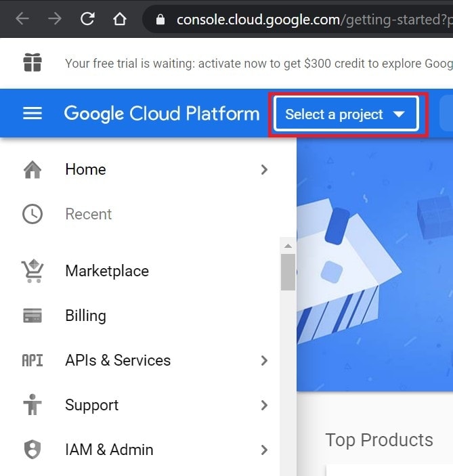
Task: Open the browser home page icon
Action: [x=120, y=19]
